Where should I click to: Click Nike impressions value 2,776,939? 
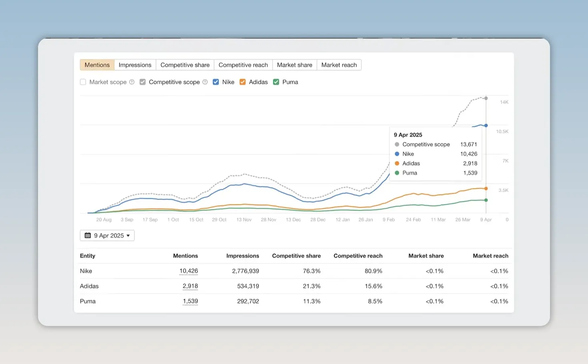[246, 271]
